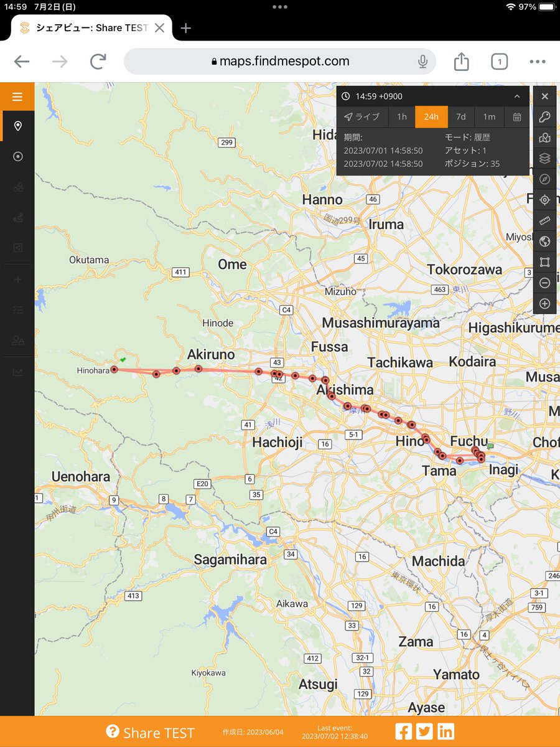Click the map marker icon in toolbar

[x=544, y=138]
